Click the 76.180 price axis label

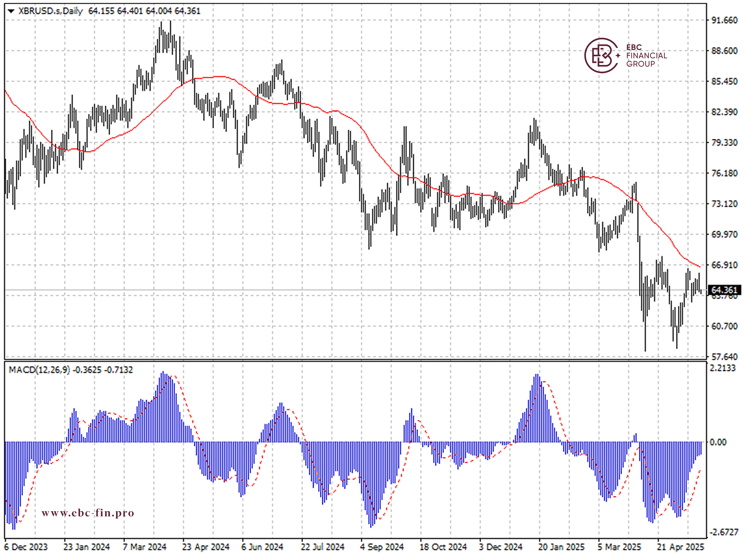coord(724,173)
